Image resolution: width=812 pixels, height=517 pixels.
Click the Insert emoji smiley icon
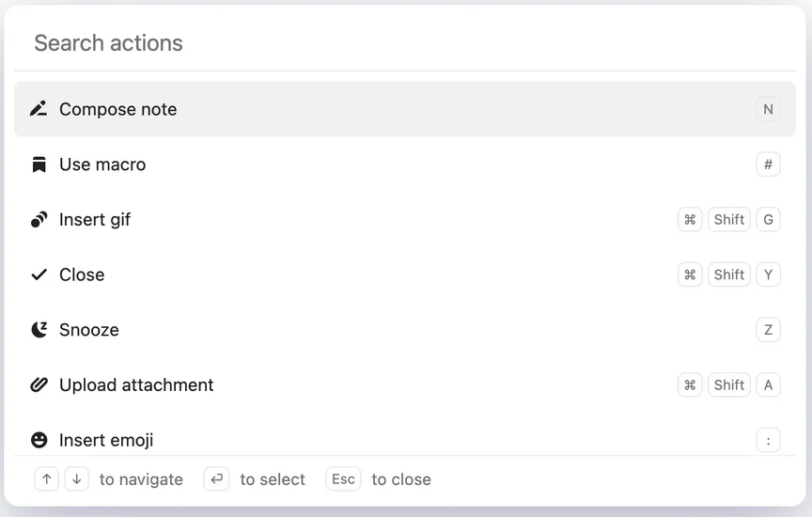[39, 440]
